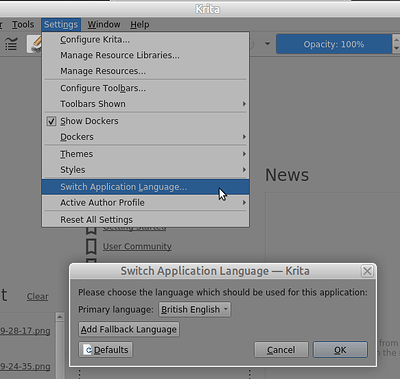The width and height of the screenshot is (400, 379).
Task: Click the Defaults button
Action: 106,350
